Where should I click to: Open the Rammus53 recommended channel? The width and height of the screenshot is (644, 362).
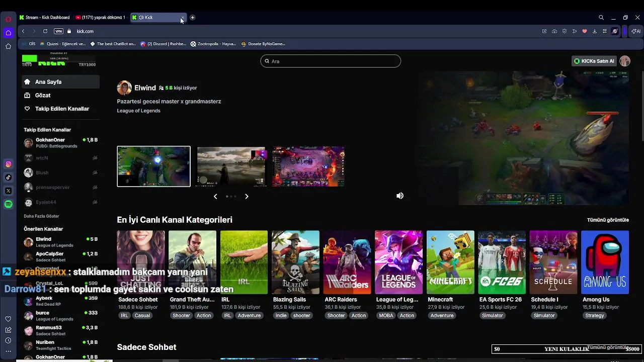[x=60, y=330]
